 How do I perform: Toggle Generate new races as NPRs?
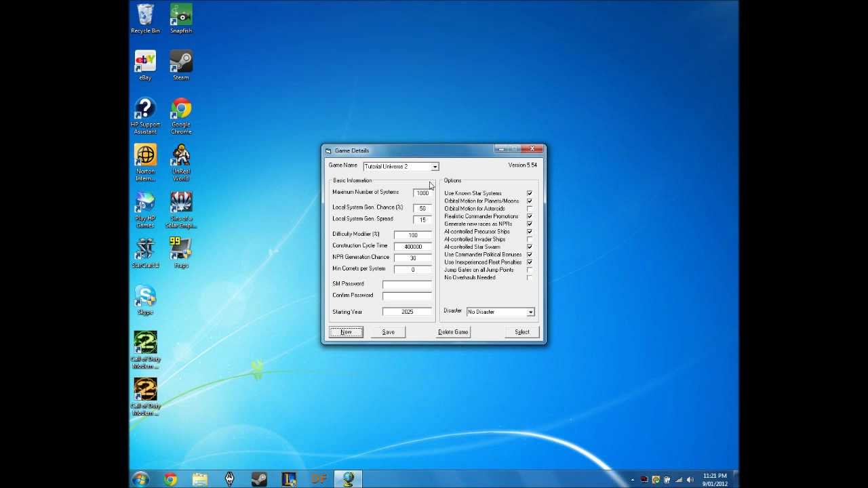[x=530, y=224]
